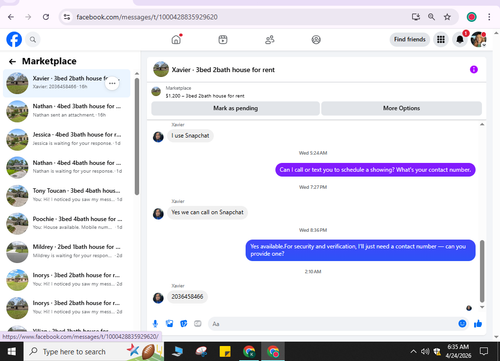Click the install app icon in address bar
The image size is (500, 361).
[x=415, y=17]
